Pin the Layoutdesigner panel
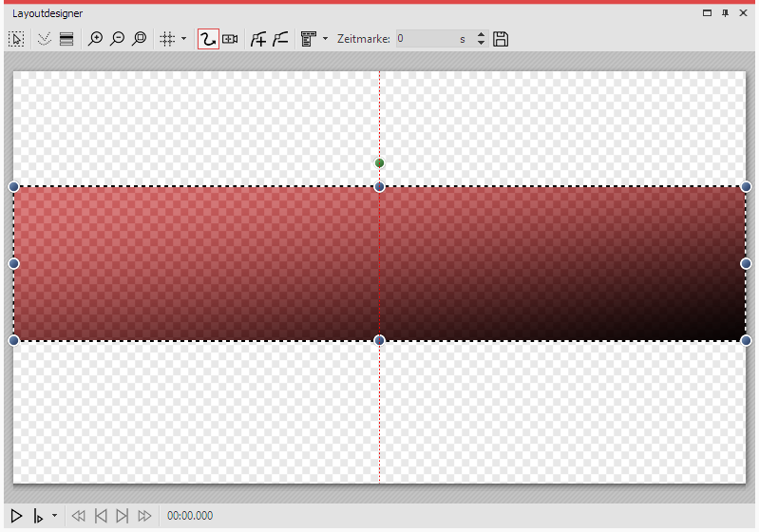Image resolution: width=759 pixels, height=532 pixels. click(726, 13)
